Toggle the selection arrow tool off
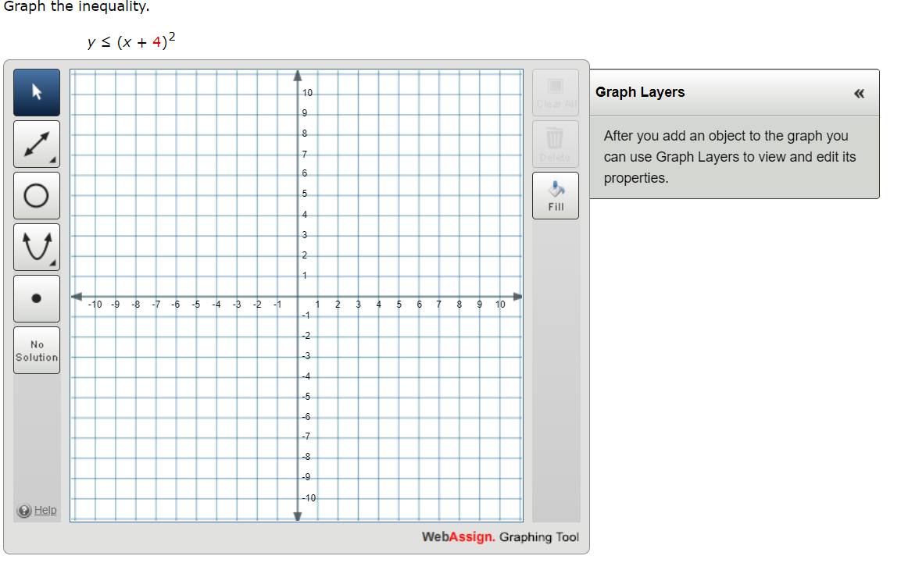The height and width of the screenshot is (588, 901). 36,92
